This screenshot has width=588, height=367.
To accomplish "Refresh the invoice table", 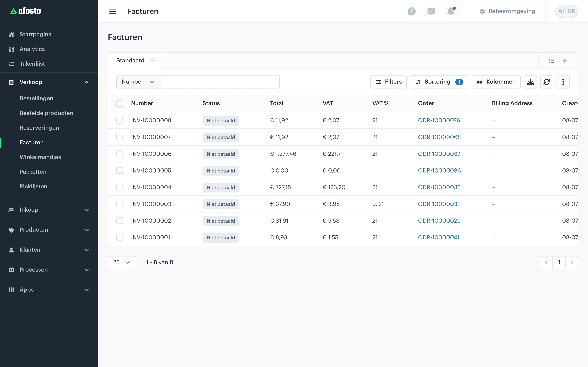I will coord(547,82).
